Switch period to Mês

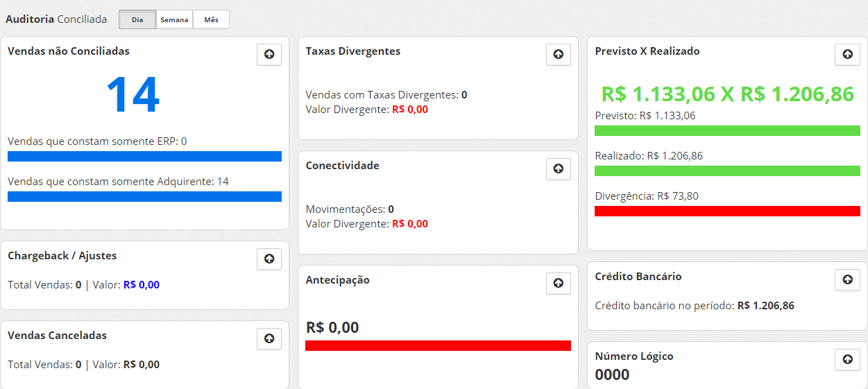point(211,19)
